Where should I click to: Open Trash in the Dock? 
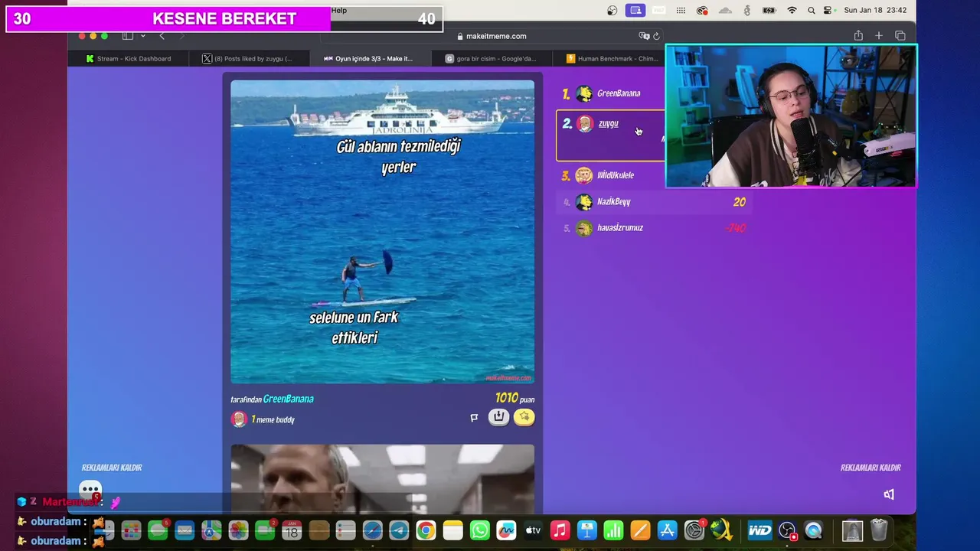click(x=879, y=530)
